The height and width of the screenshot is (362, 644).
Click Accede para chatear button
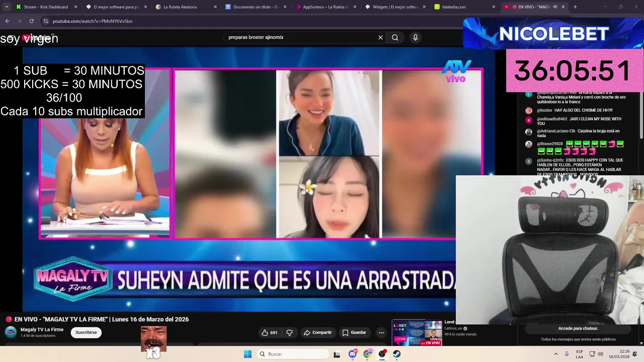click(578, 328)
